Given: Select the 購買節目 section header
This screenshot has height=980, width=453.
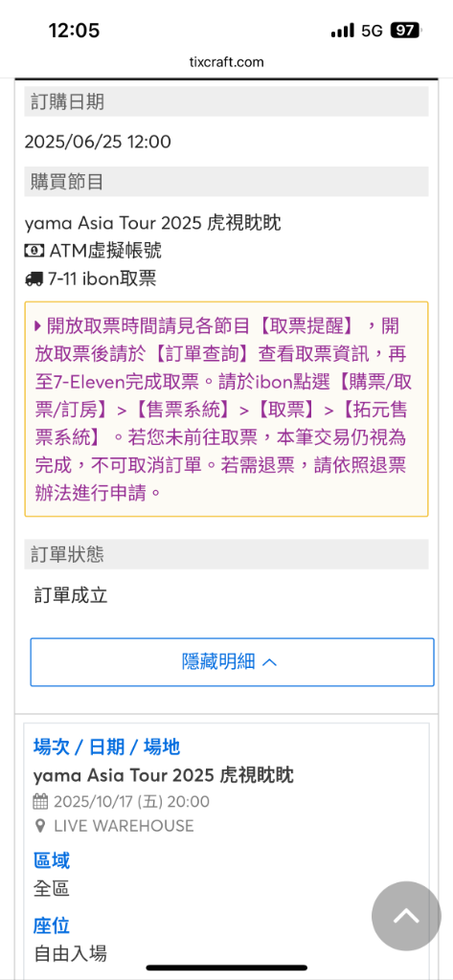Looking at the screenshot, I should coord(226,182).
